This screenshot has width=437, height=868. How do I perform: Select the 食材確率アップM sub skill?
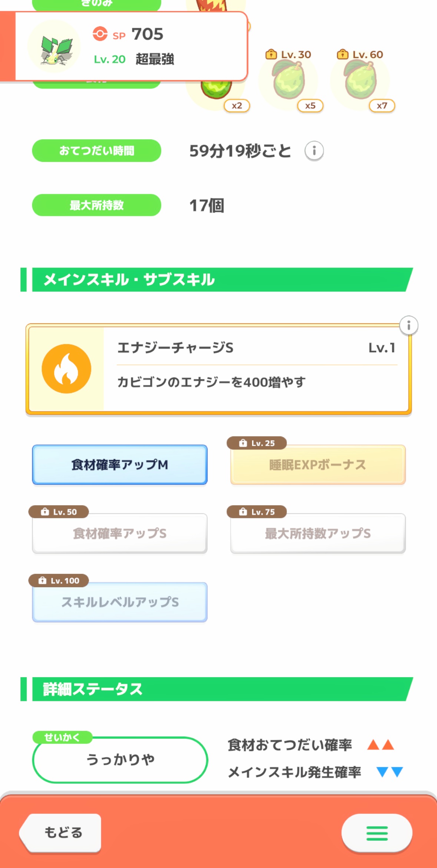click(x=120, y=465)
